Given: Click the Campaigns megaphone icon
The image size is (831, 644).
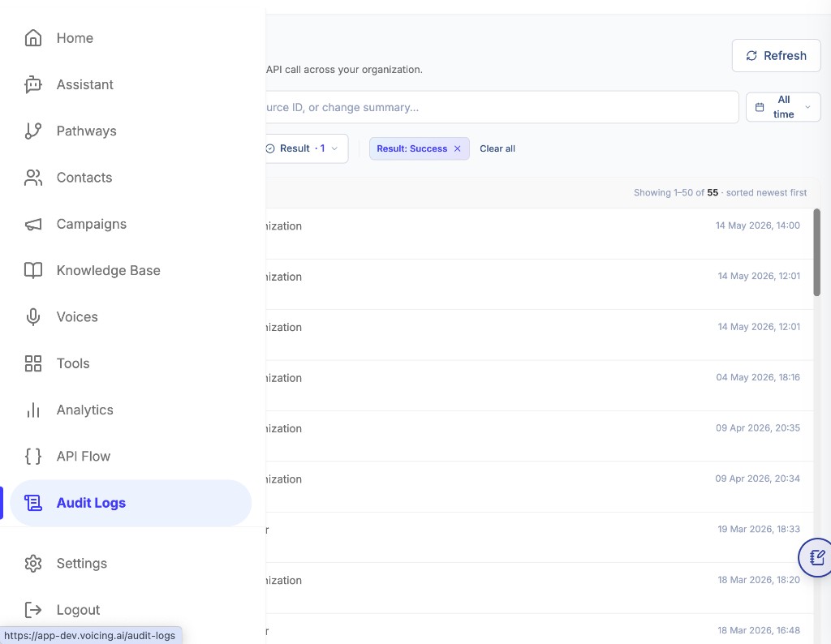Looking at the screenshot, I should tap(32, 224).
